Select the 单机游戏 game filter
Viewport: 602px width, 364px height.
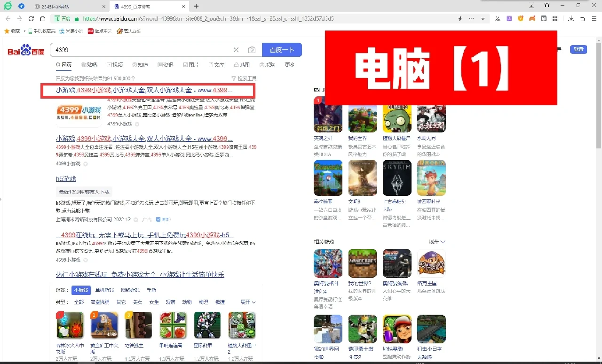click(x=104, y=290)
